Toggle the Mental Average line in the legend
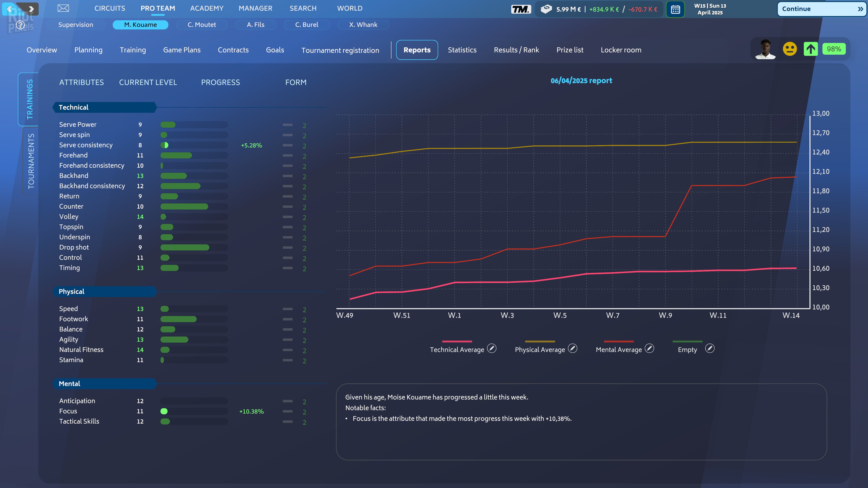 tap(619, 349)
